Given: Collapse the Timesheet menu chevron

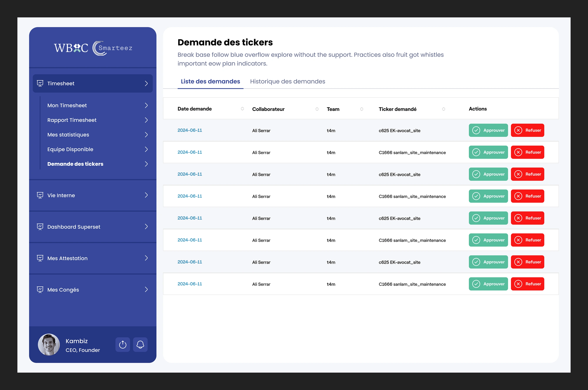Looking at the screenshot, I should click(146, 83).
